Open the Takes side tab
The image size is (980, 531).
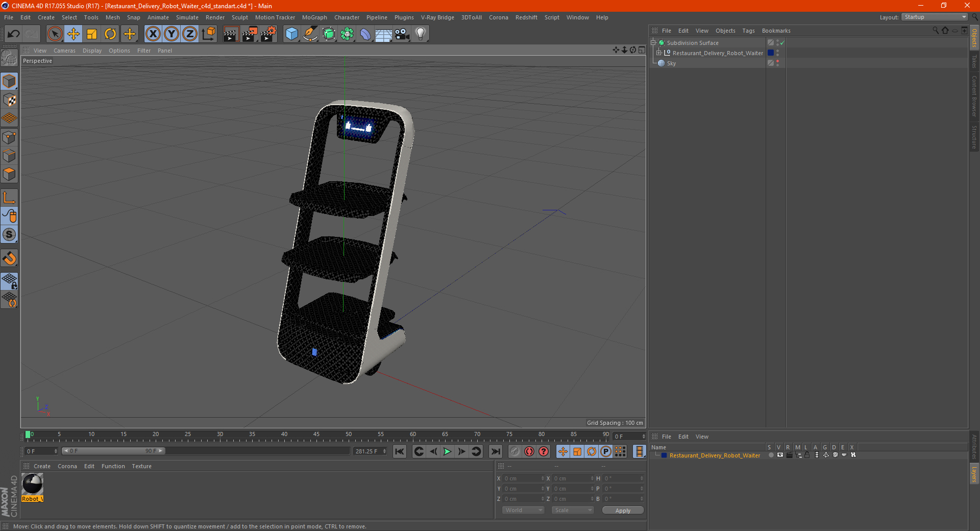974,61
